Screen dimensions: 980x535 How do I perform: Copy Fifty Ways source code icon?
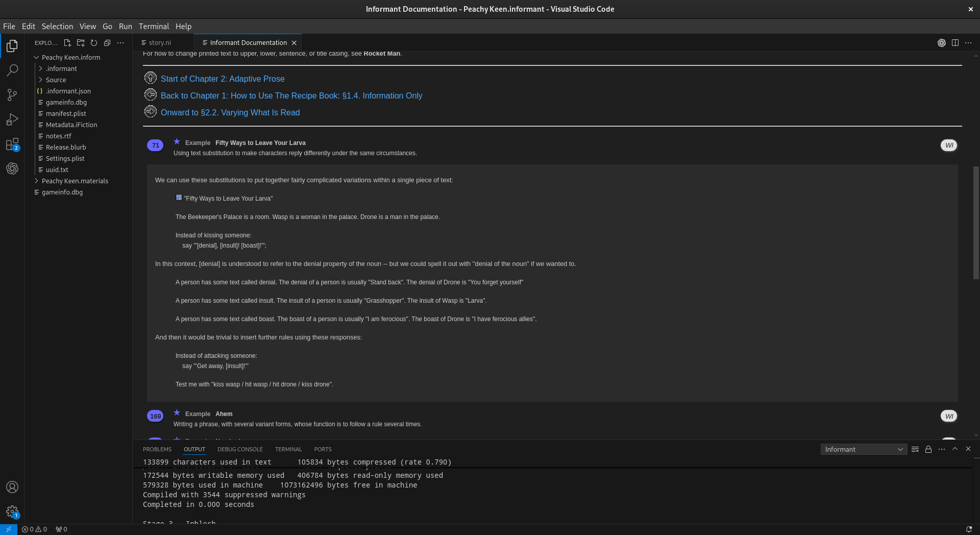pos(179,198)
